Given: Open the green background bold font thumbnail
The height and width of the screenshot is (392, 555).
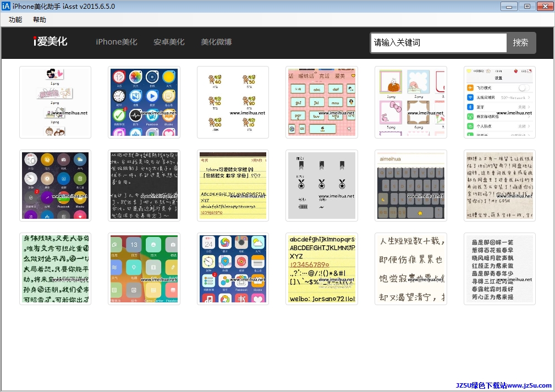Looking at the screenshot, I should tap(55, 269).
